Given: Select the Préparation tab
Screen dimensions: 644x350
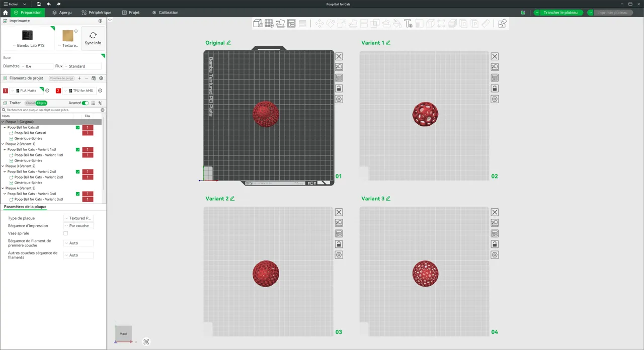Looking at the screenshot, I should (x=28, y=13).
